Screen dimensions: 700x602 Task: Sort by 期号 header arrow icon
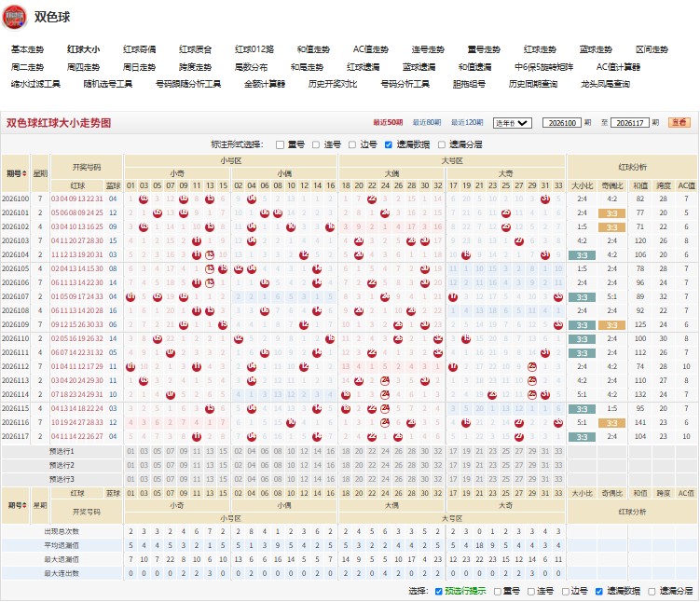click(x=24, y=173)
